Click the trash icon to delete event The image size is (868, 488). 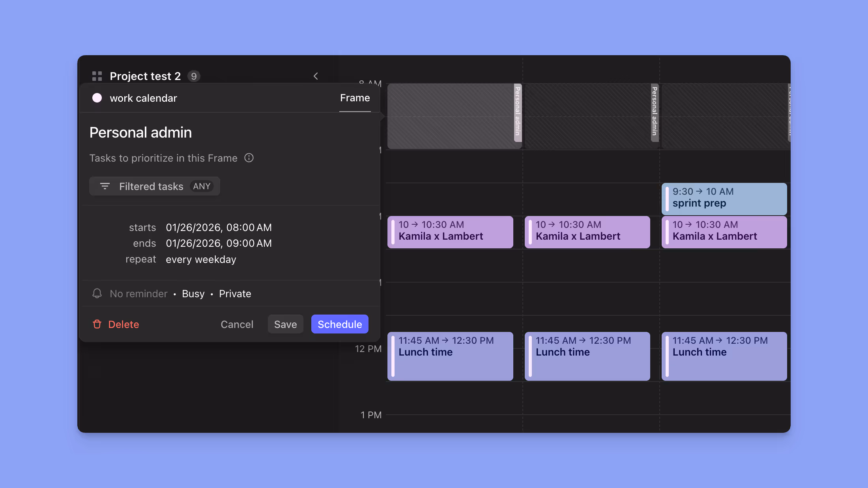97,324
